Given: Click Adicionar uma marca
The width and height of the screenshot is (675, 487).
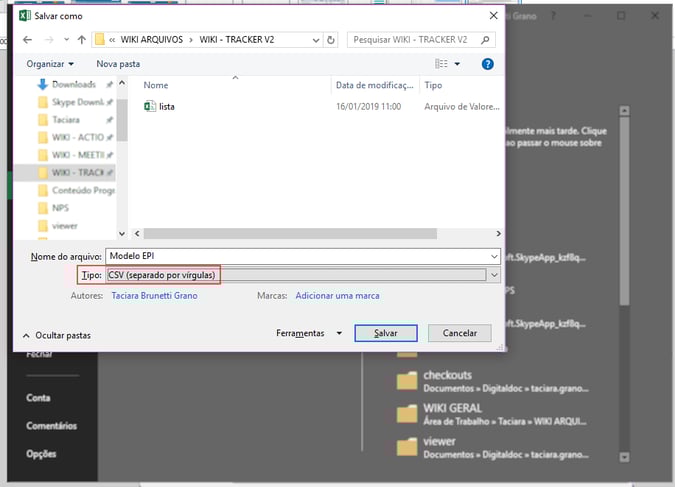Looking at the screenshot, I should (x=337, y=296).
